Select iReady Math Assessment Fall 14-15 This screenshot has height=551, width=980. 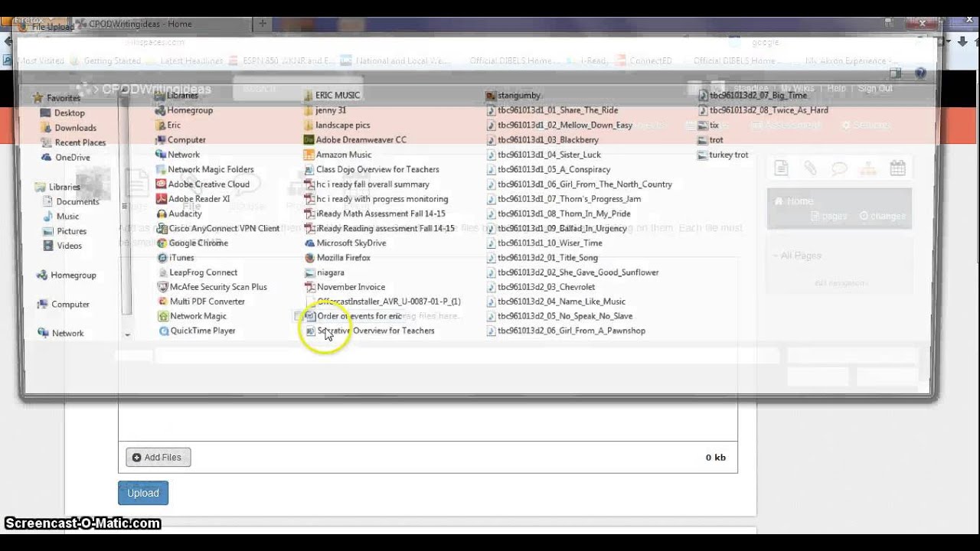pos(374,214)
